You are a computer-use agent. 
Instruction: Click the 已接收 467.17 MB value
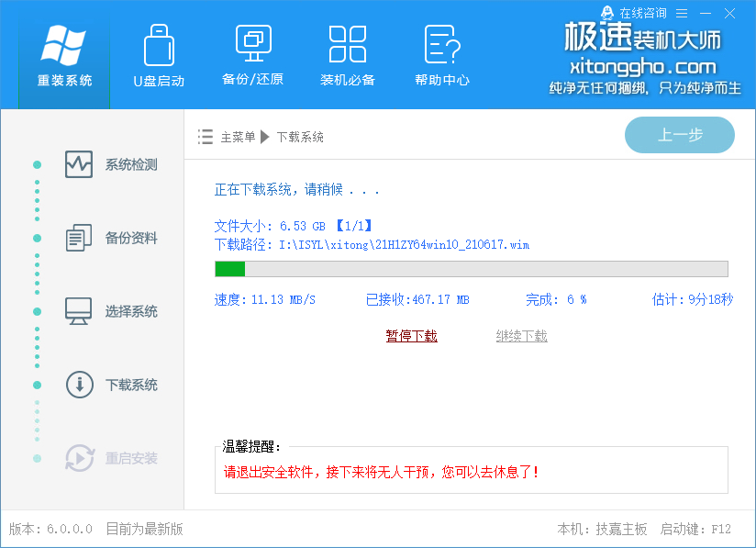point(417,299)
